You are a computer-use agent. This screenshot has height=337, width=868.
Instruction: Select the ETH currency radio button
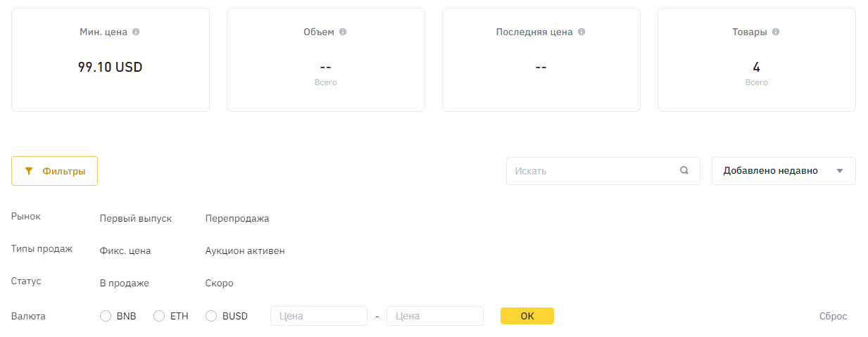159,316
